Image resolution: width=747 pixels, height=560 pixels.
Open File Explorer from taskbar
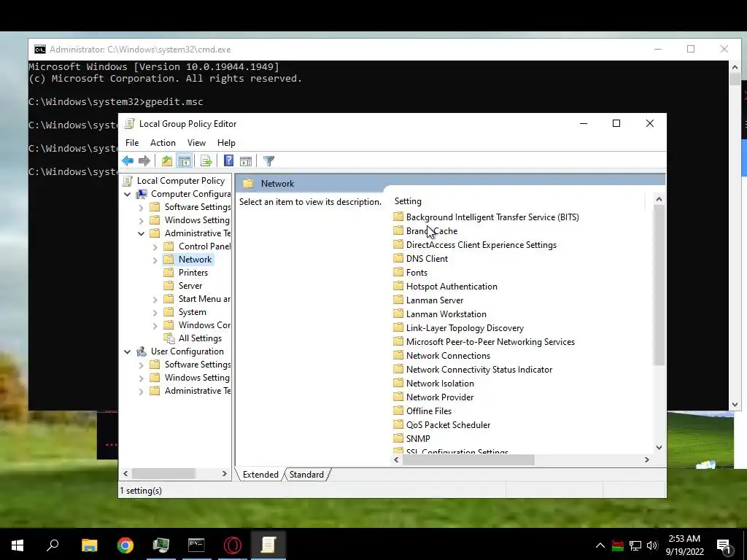89,545
